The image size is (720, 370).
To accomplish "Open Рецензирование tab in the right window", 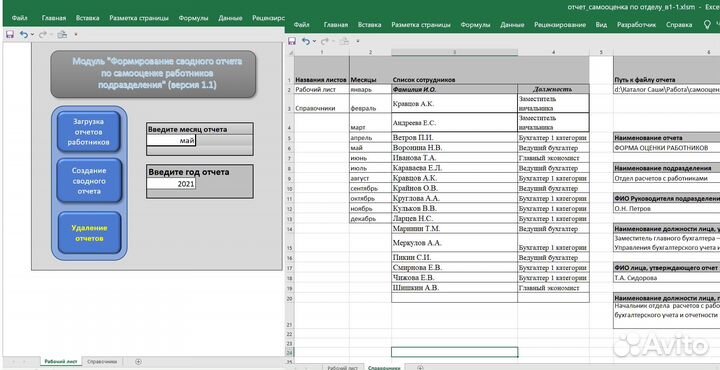I will coord(560,25).
